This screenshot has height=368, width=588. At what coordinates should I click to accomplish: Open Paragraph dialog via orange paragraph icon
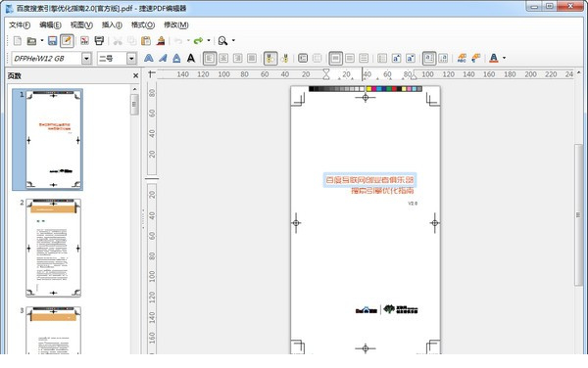pyautogui.click(x=476, y=58)
